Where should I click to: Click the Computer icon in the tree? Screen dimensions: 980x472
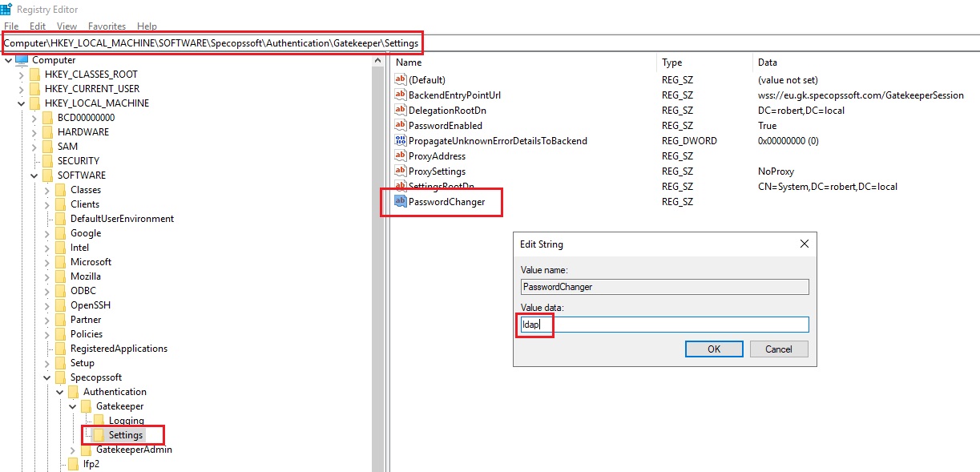22,60
